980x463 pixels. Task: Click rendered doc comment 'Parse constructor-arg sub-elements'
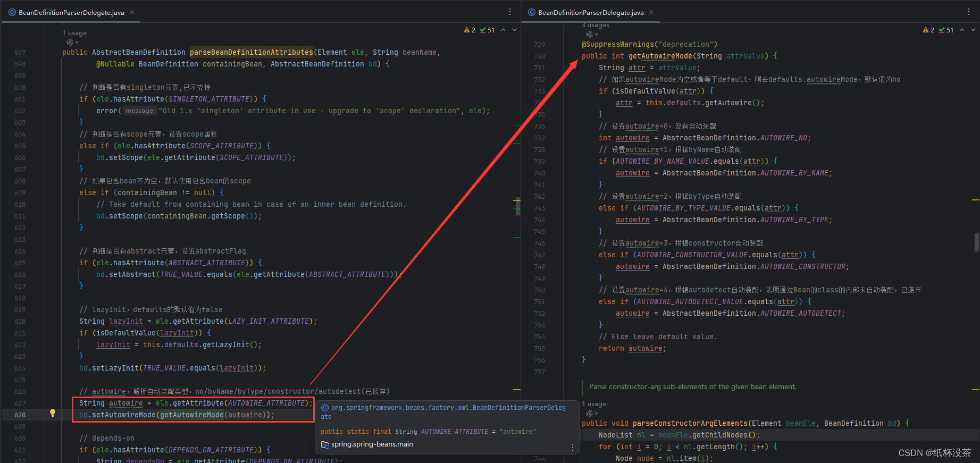tap(693, 387)
